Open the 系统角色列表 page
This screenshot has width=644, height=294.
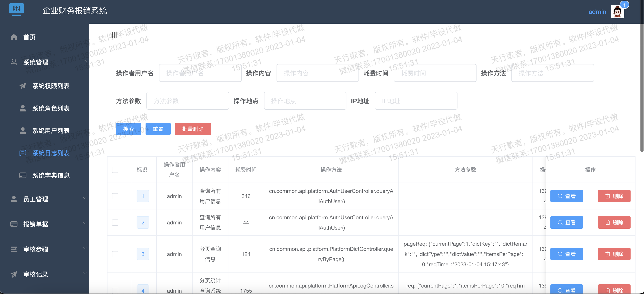pos(51,108)
